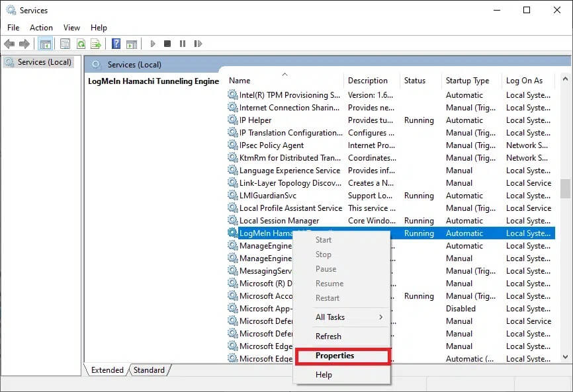Image resolution: width=573 pixels, height=392 pixels.
Task: Open the Action menu
Action: (41, 28)
